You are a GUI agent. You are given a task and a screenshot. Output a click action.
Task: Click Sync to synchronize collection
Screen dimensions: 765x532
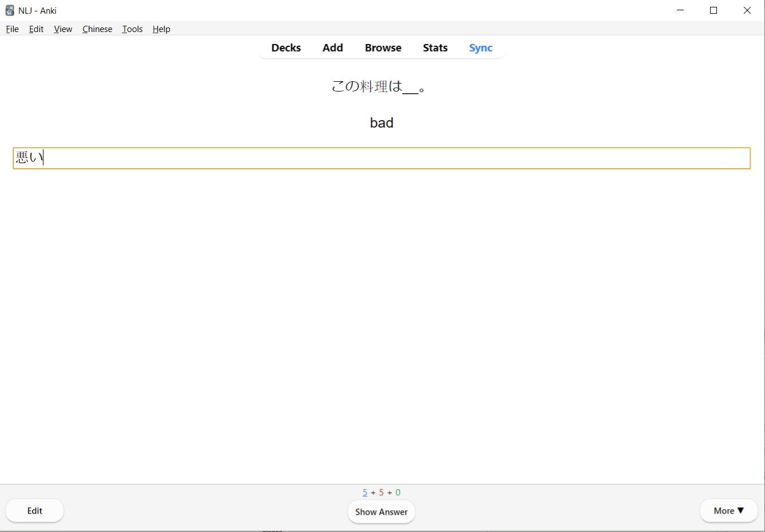point(481,48)
